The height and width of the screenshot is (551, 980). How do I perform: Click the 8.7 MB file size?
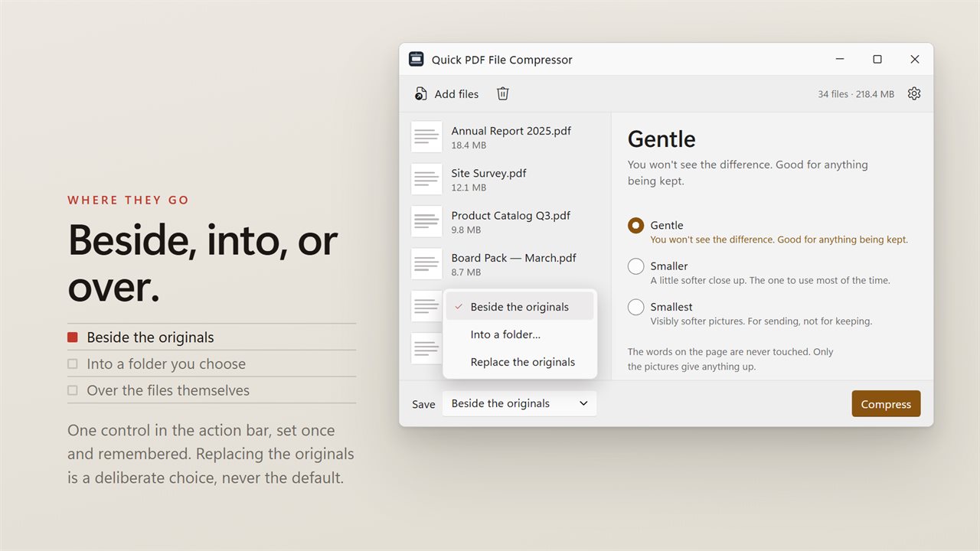point(466,272)
